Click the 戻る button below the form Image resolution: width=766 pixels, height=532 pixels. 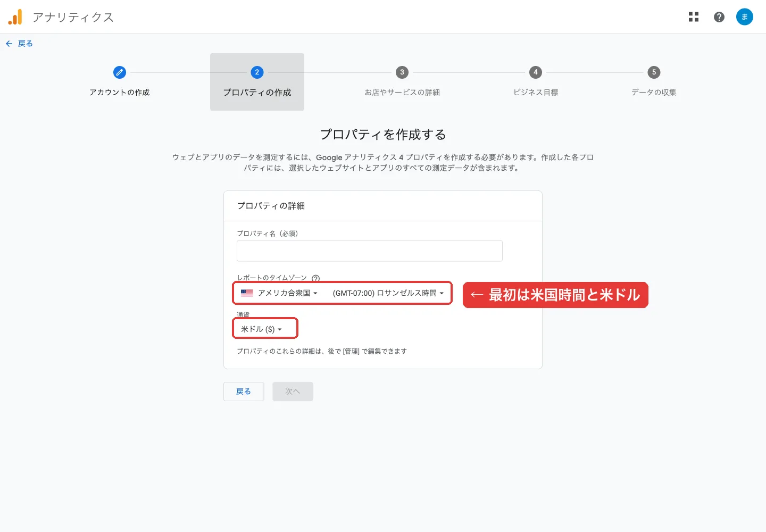point(244,392)
